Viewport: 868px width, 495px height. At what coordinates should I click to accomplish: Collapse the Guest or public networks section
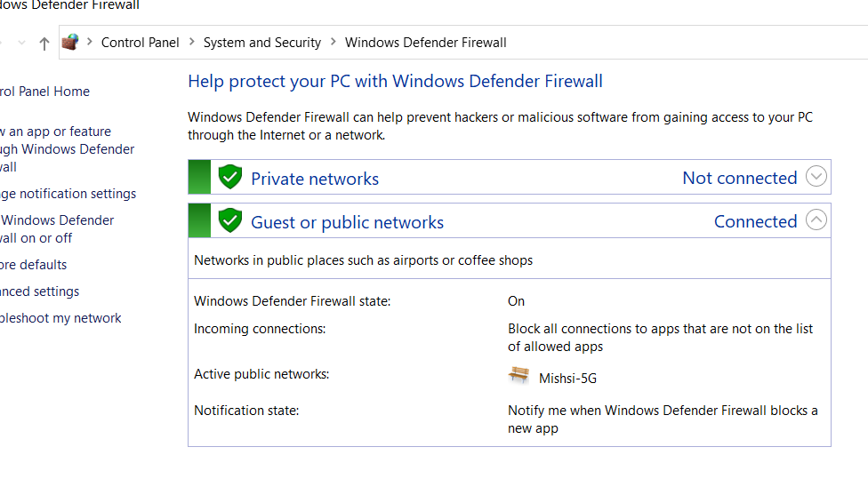pos(816,220)
